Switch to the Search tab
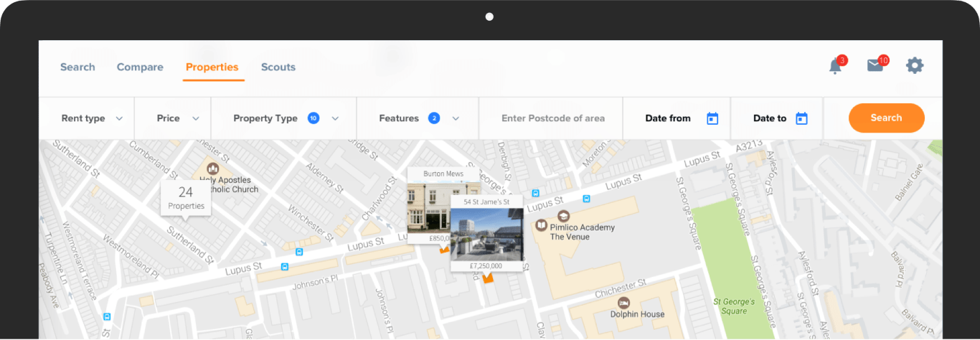This screenshot has width=980, height=340. (77, 67)
